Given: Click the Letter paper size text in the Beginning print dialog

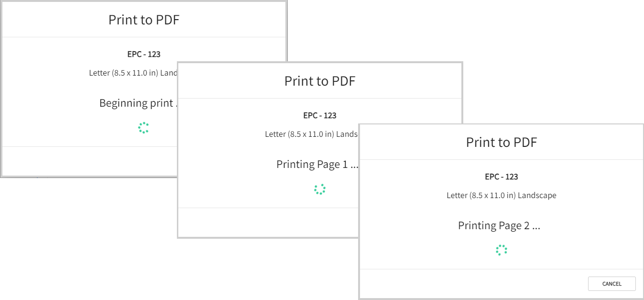Looking at the screenshot, I should pos(133,73).
